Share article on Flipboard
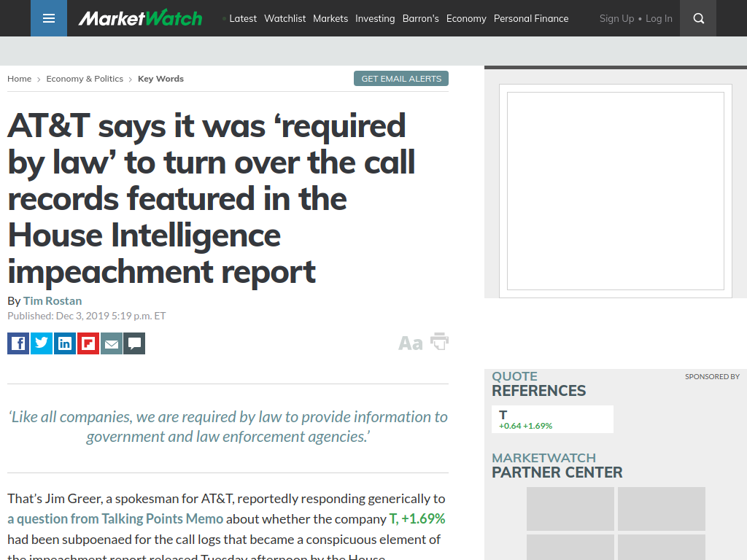Viewport: 747px width, 560px height. [88, 343]
